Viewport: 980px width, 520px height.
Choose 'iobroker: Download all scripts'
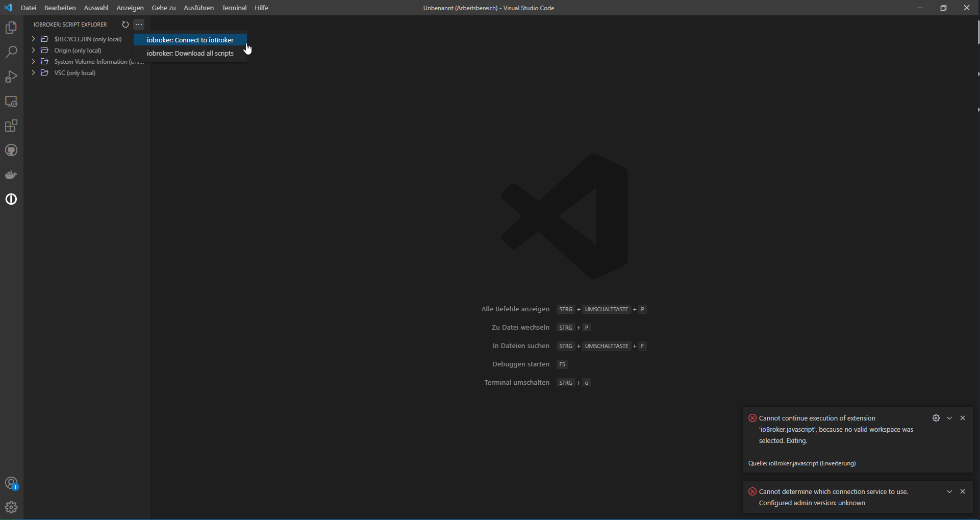(x=190, y=53)
